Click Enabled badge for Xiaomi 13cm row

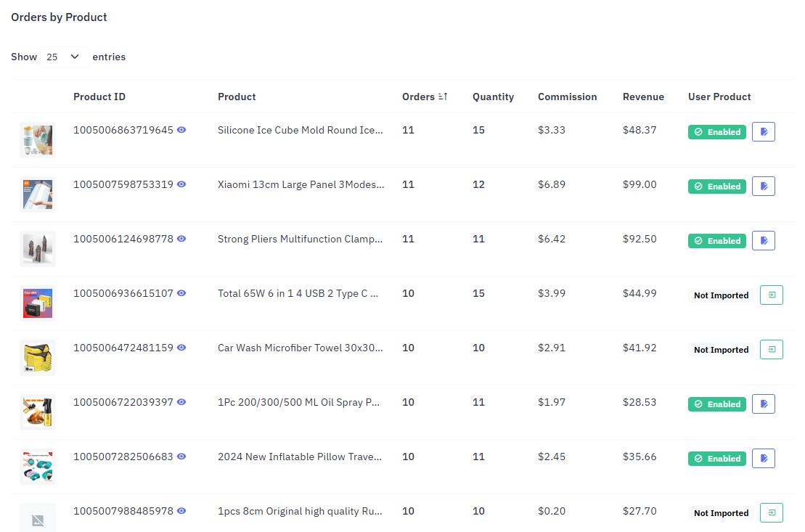point(716,187)
